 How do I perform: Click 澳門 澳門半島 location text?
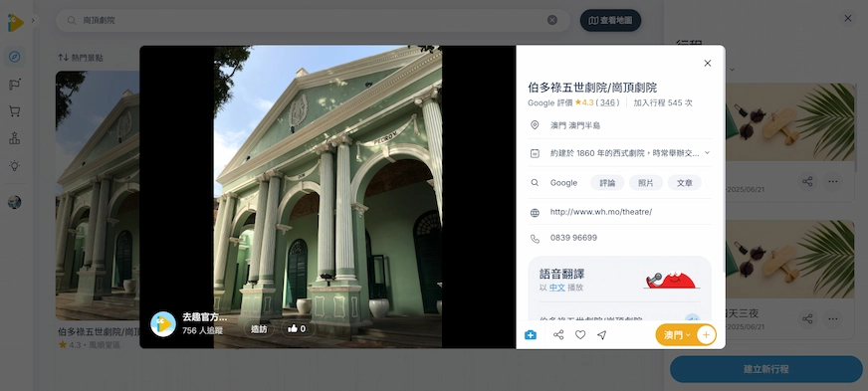coord(575,125)
